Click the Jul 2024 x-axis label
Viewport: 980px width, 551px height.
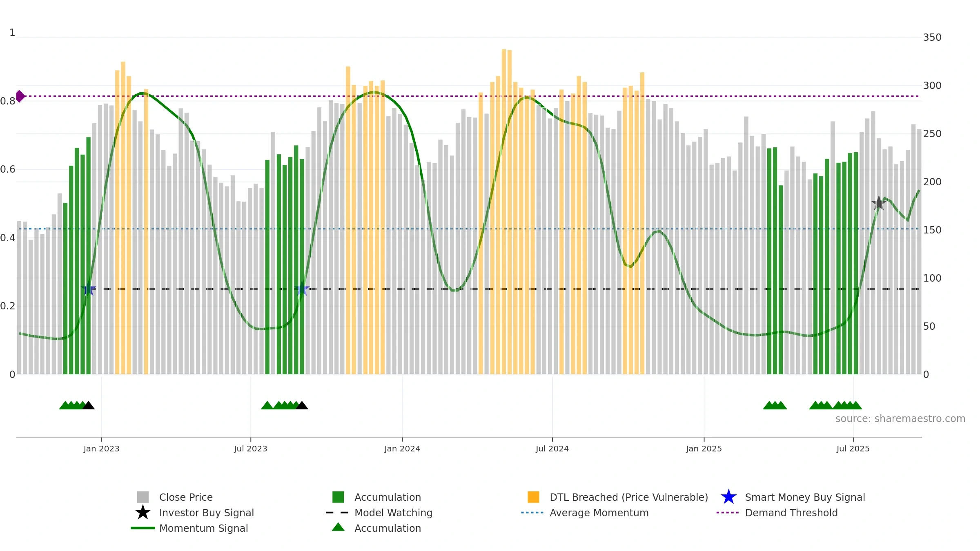[x=552, y=449]
